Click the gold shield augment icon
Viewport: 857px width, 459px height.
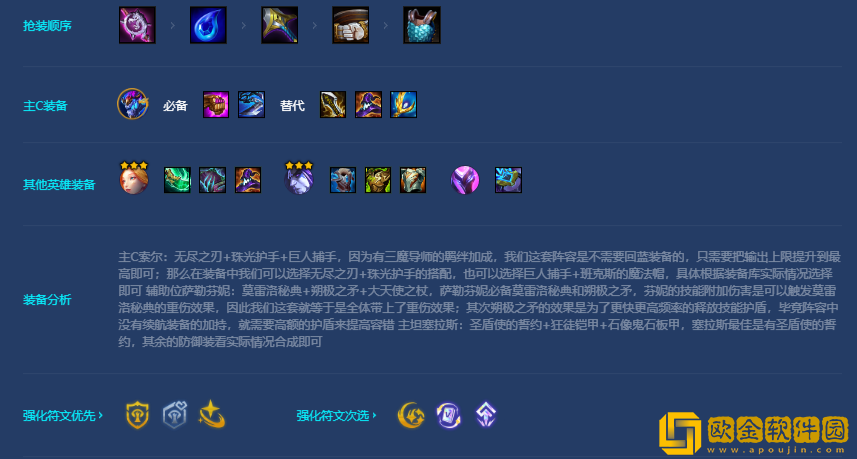pos(137,415)
